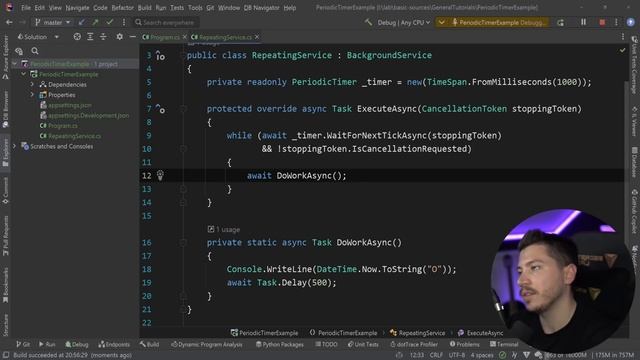Open the File menu

(26, 8)
